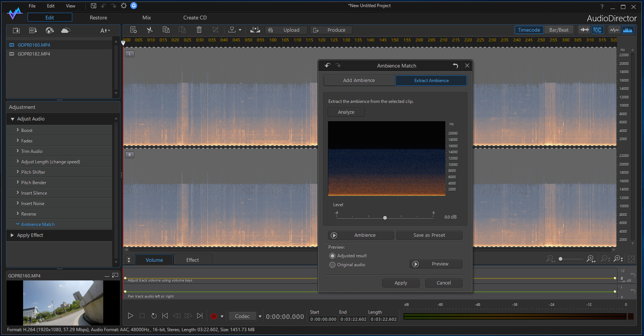The height and width of the screenshot is (336, 644).
Task: Click the Analyze button
Action: pos(346,112)
